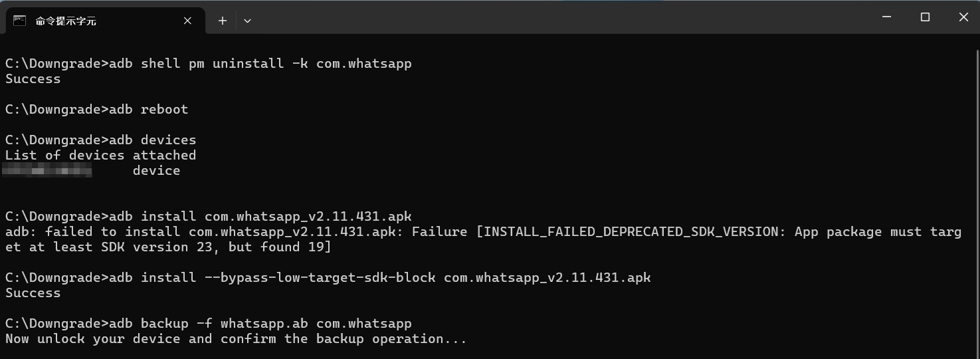
Task: Click the "adb reboot" command line
Action: point(97,110)
